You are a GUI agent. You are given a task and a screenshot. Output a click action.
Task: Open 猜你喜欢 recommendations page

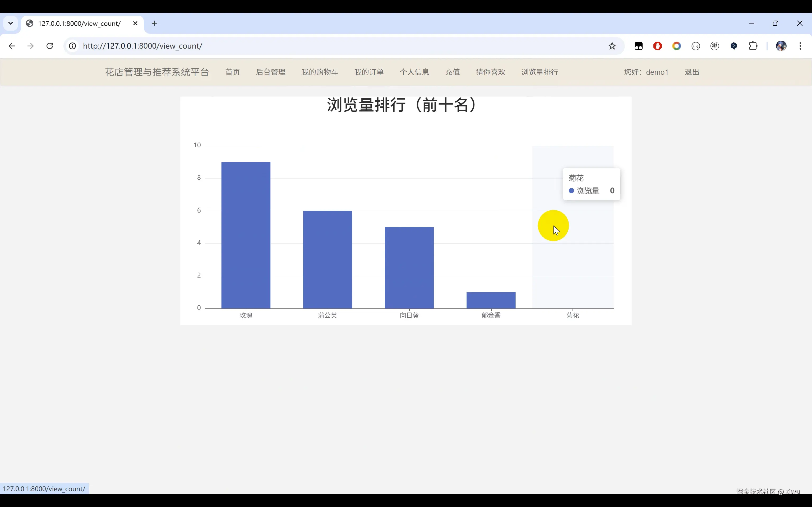[x=490, y=72]
